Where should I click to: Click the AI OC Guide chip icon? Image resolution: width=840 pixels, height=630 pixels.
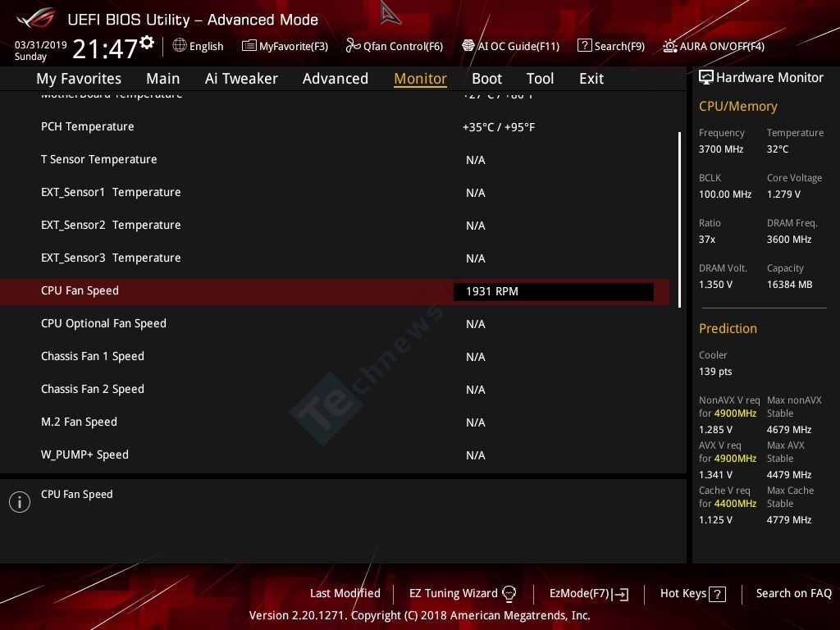pyautogui.click(x=468, y=46)
